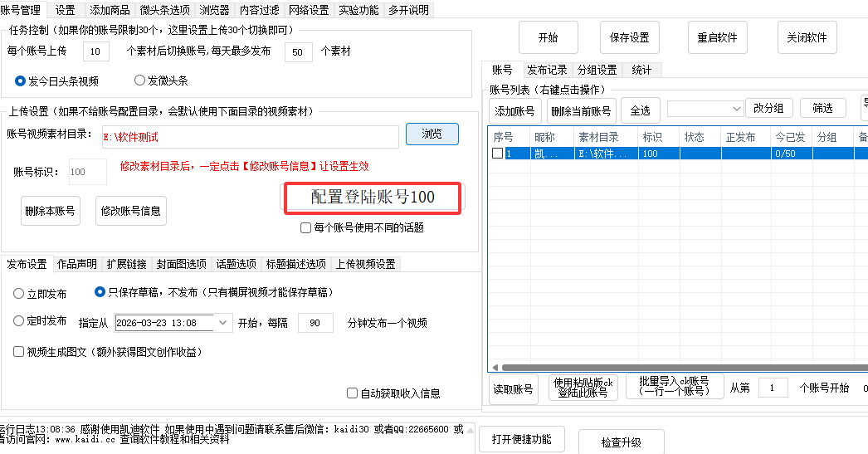
Task: Check the row 1 account checkbox
Action: coord(497,154)
